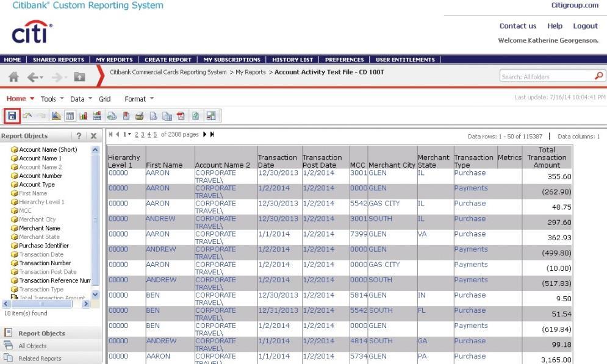The image size is (607, 364).
Task: Select Merchant Name report object
Action: [40, 228]
